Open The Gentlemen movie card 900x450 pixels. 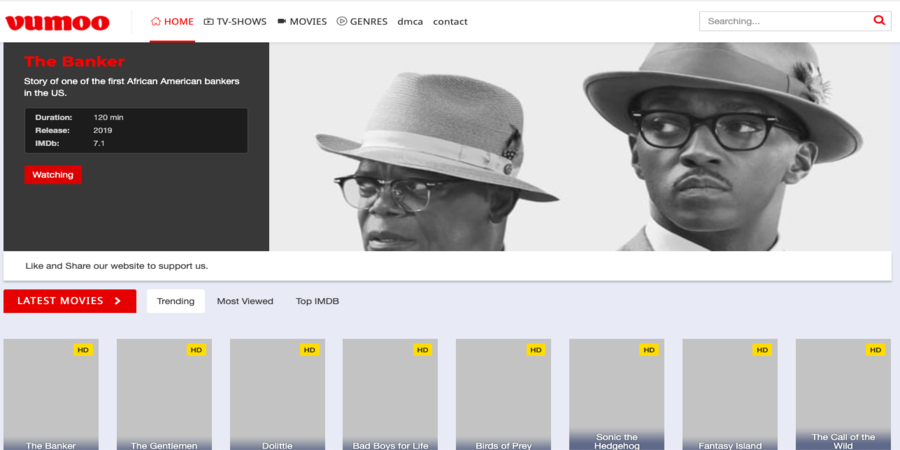pyautogui.click(x=164, y=394)
